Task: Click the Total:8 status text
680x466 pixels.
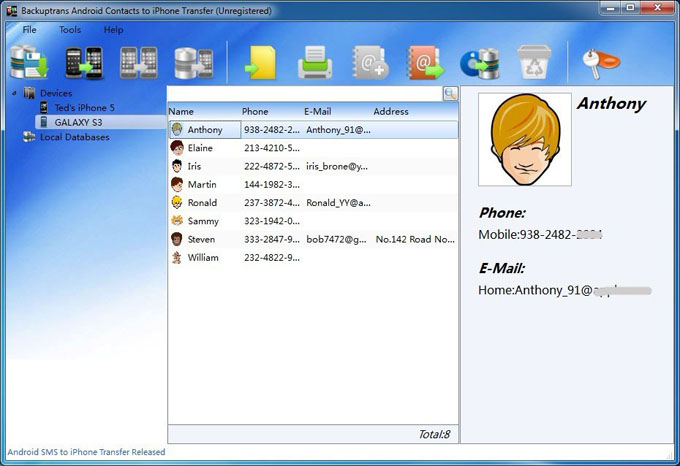Action: click(x=434, y=434)
